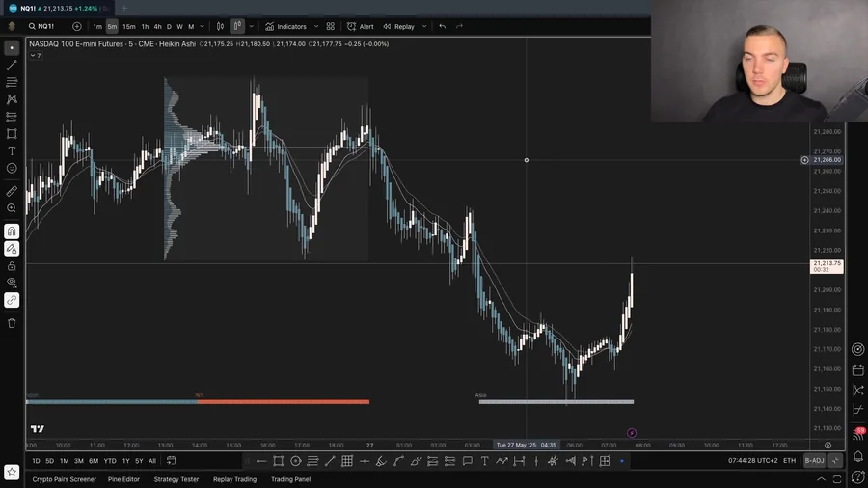Expand the favorite indicators dropdown arrow
This screenshot has height=488, width=868.
coord(316,27)
